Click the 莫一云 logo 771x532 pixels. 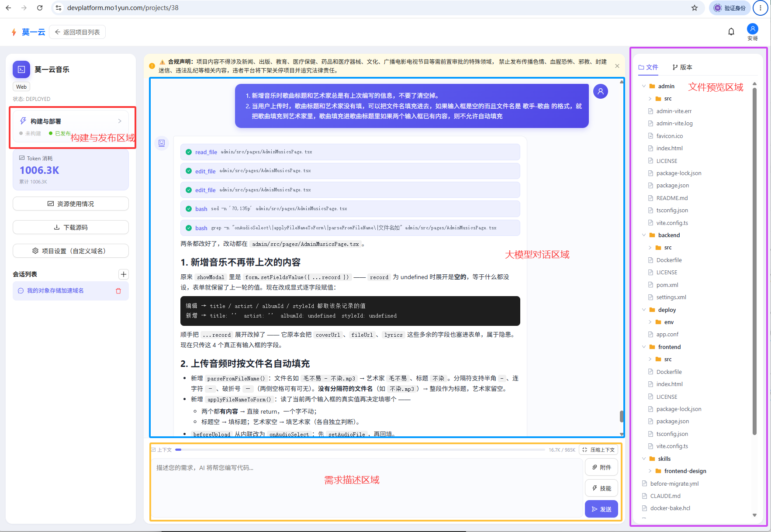pos(28,32)
